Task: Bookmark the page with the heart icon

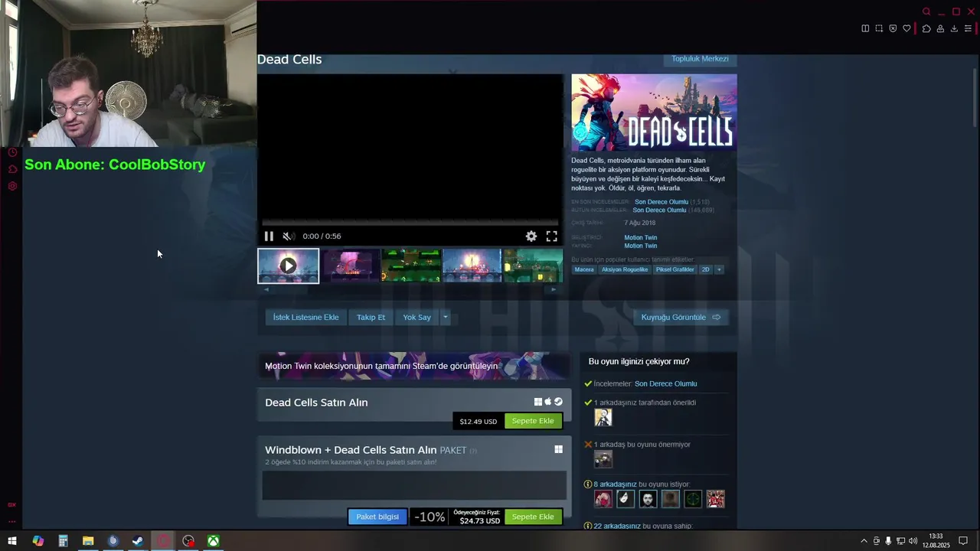Action: 906,28
